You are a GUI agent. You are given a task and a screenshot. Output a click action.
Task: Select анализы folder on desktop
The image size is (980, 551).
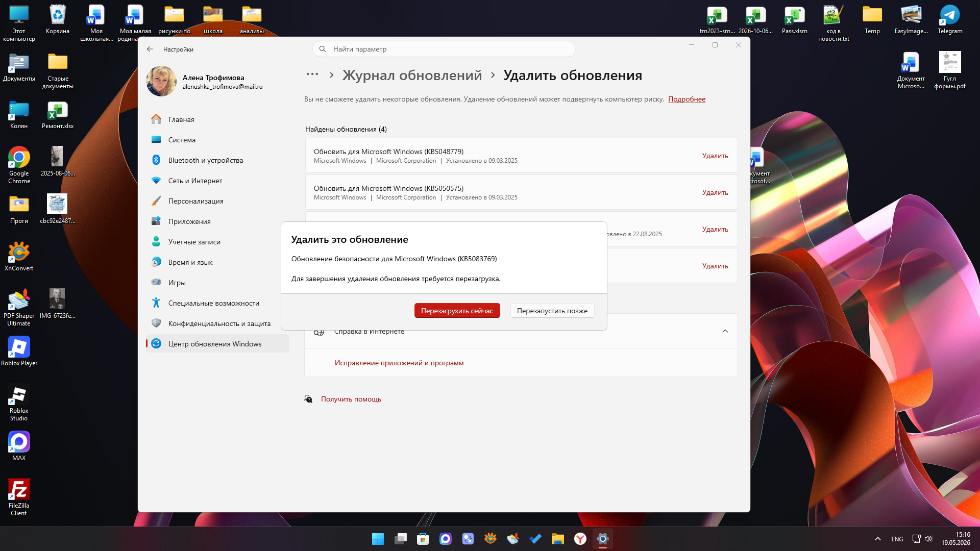pos(252,20)
